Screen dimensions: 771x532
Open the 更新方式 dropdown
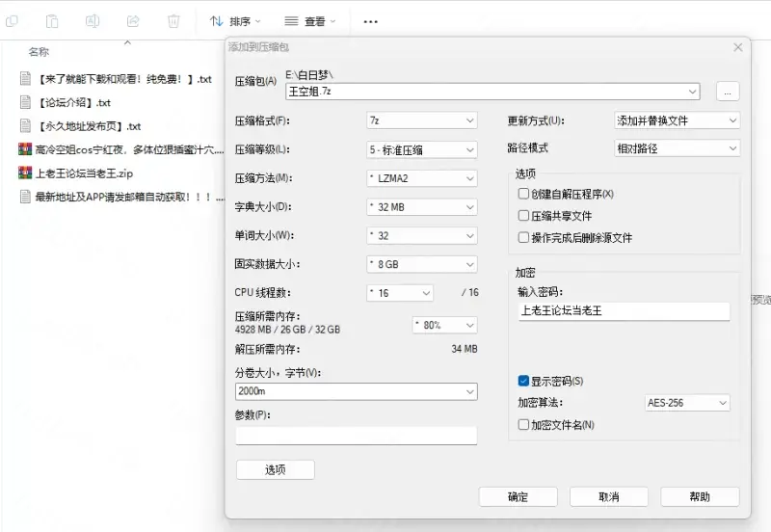(677, 120)
